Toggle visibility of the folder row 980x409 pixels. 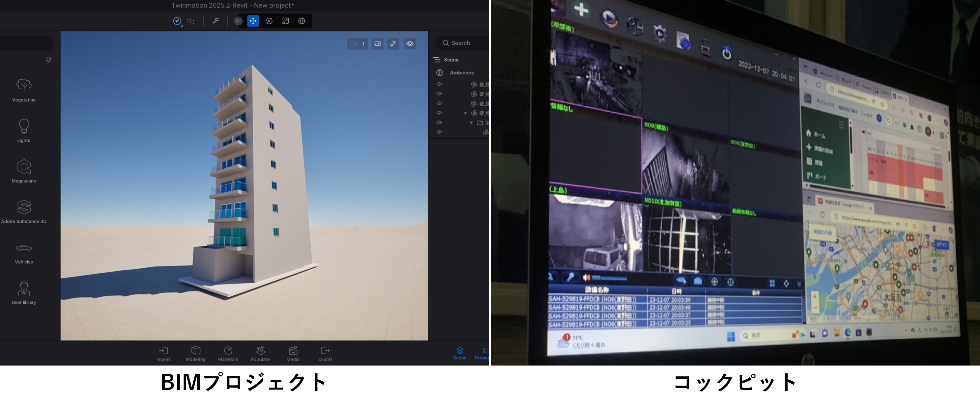point(439,123)
